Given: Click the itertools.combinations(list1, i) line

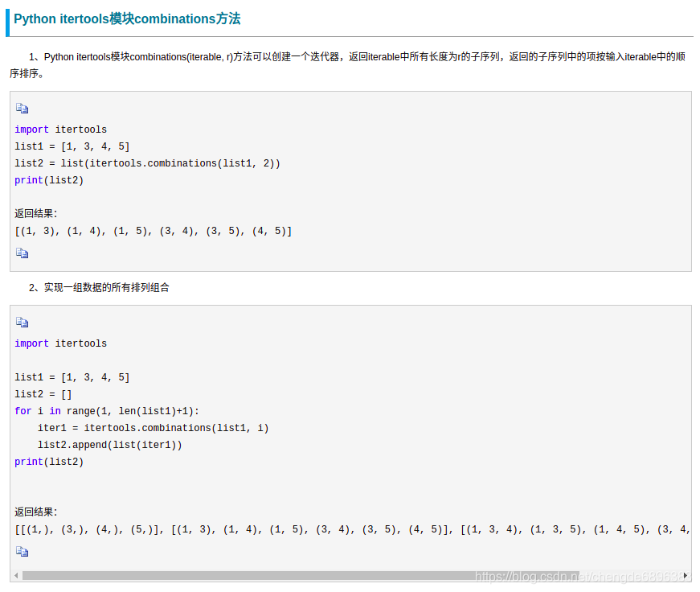Looking at the screenshot, I should [151, 427].
